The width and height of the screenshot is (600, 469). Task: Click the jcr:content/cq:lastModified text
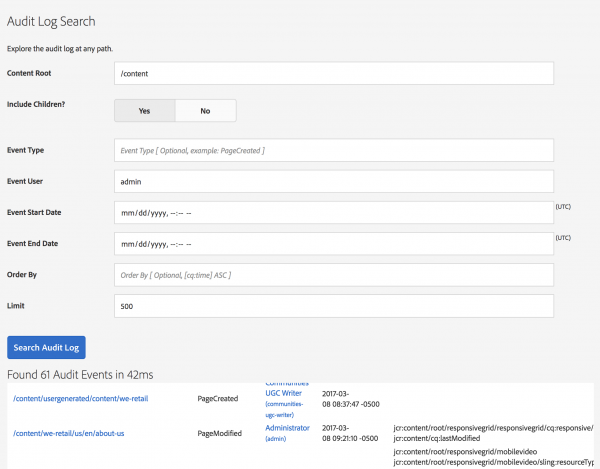click(x=437, y=438)
